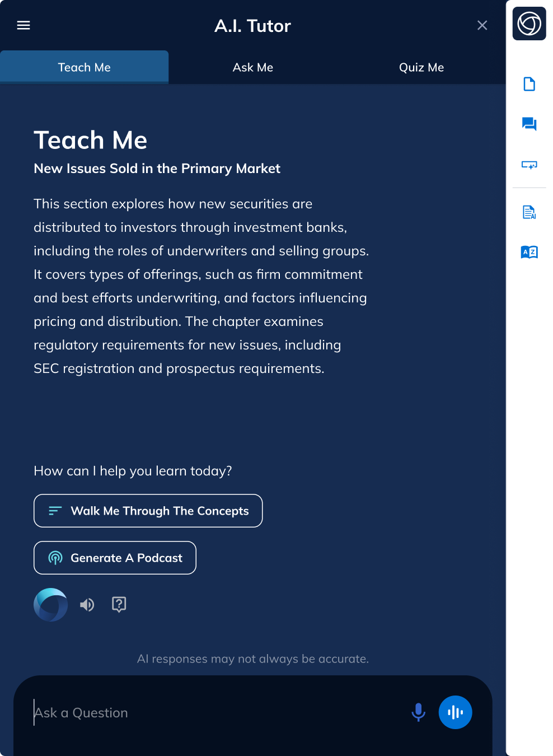Image resolution: width=553 pixels, height=756 pixels.
Task: Click the AI accuracy disclaimer text
Action: pos(254,659)
